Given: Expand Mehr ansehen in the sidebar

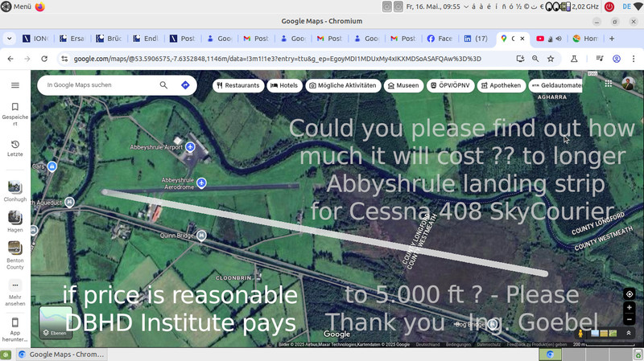Looking at the screenshot, I should [15, 289].
